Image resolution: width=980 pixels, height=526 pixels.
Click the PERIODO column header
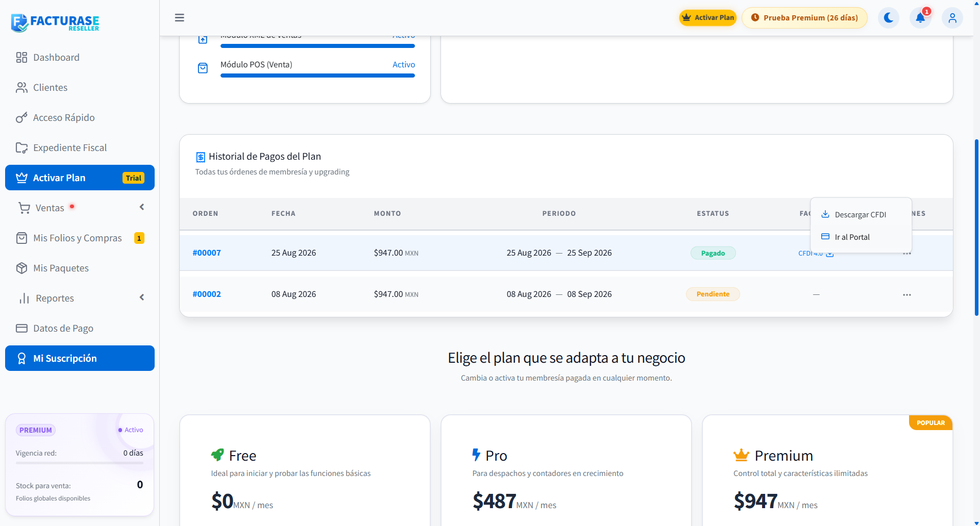pos(559,214)
